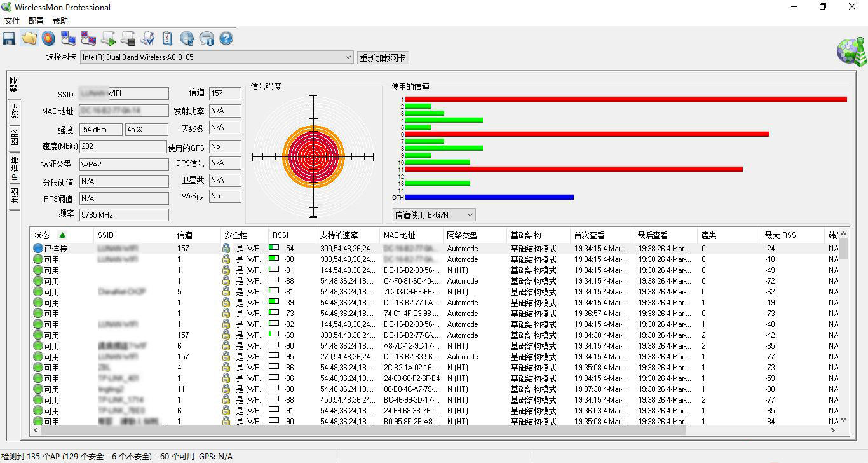Switch to the 图形 side tab

[13, 138]
